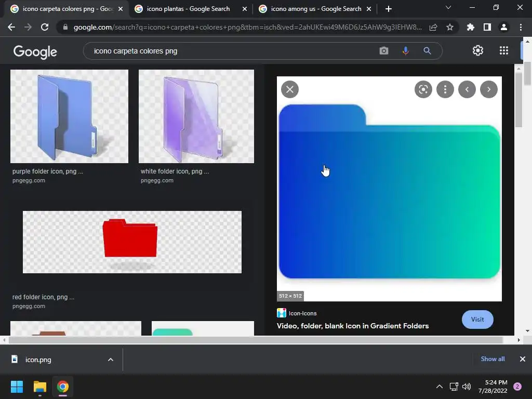This screenshot has width=532, height=399.
Task: Open File Explorer from the taskbar
Action: pos(39,387)
